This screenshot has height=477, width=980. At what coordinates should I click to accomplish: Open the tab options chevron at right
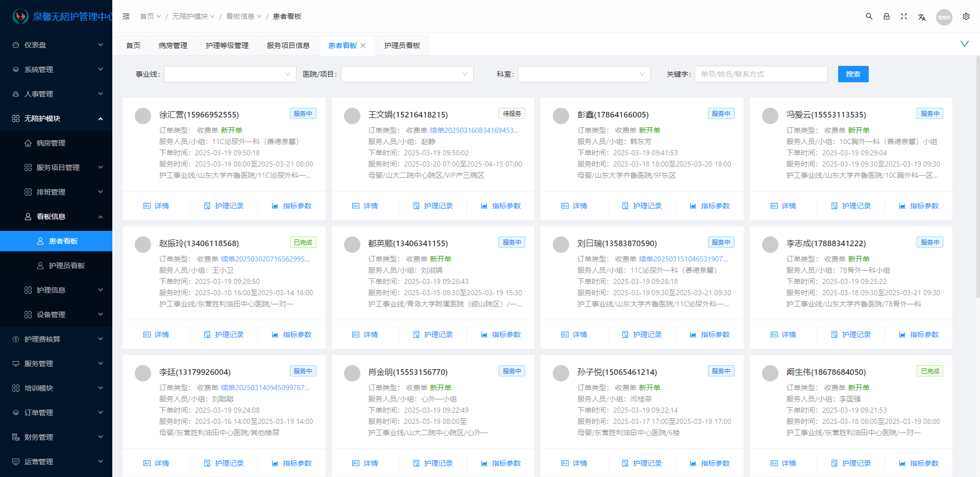(965, 44)
